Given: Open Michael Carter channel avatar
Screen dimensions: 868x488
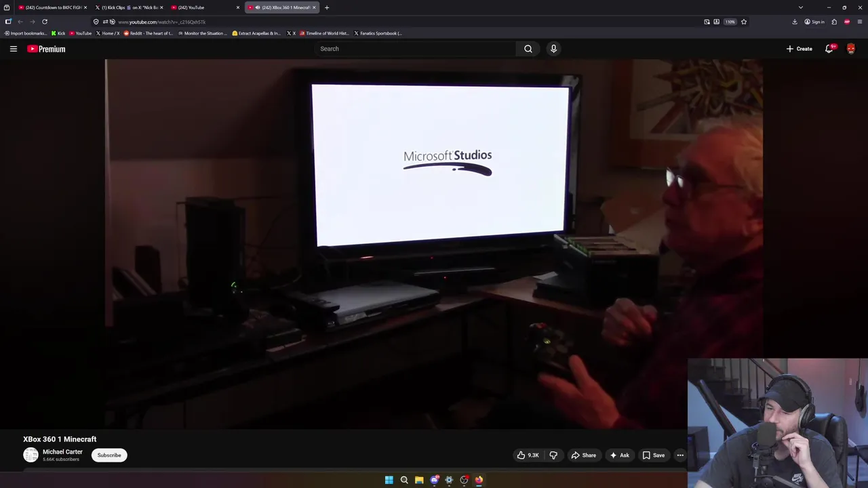Looking at the screenshot, I should coord(31,455).
